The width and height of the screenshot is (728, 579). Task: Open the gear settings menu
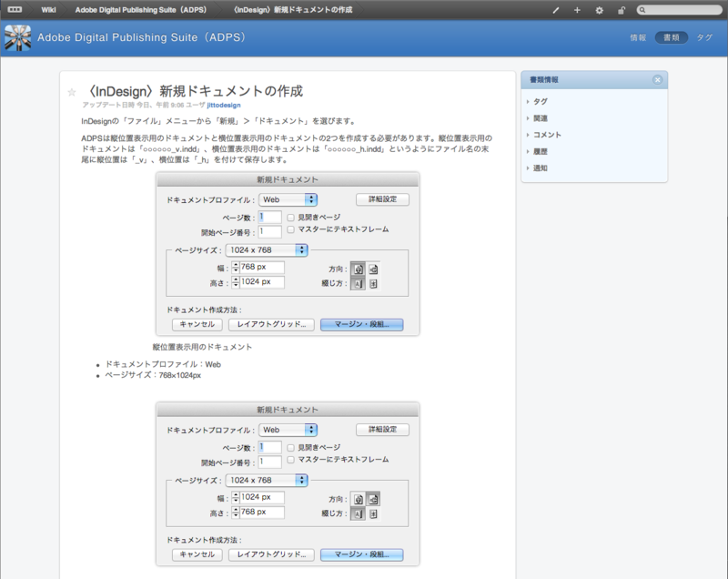(600, 10)
